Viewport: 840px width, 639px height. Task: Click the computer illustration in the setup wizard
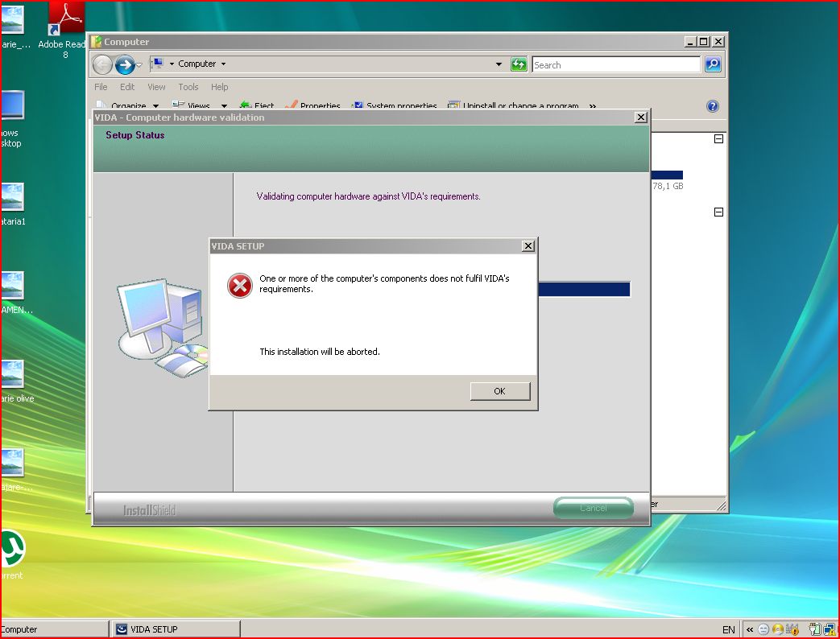163,328
